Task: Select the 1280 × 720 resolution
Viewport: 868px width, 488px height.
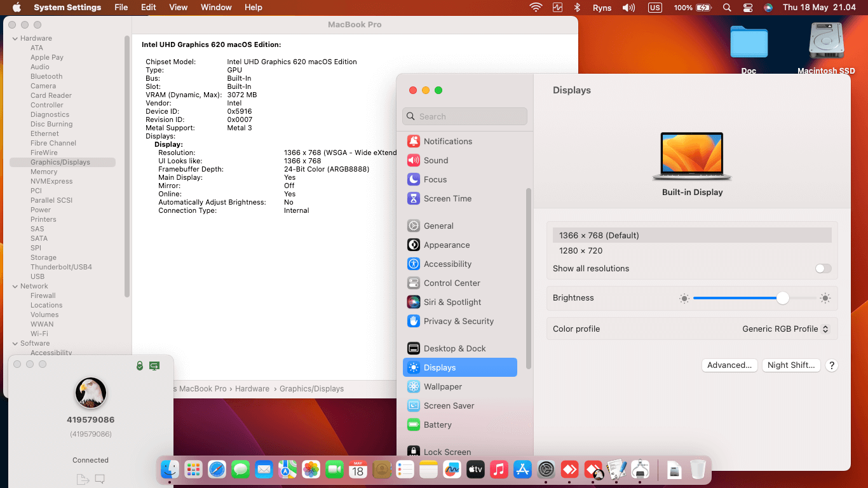Action: pos(692,250)
